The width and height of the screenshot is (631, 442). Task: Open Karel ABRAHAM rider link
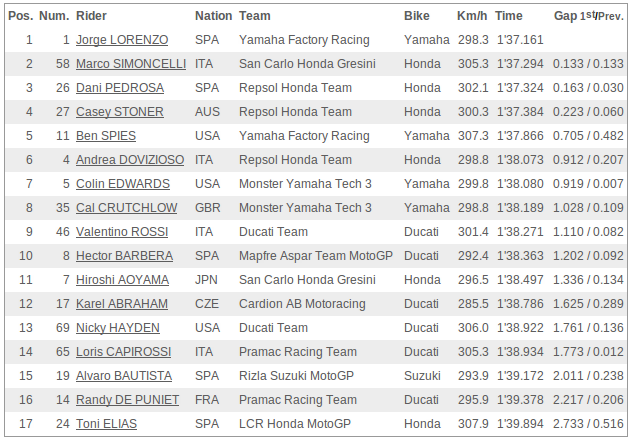tap(122, 304)
